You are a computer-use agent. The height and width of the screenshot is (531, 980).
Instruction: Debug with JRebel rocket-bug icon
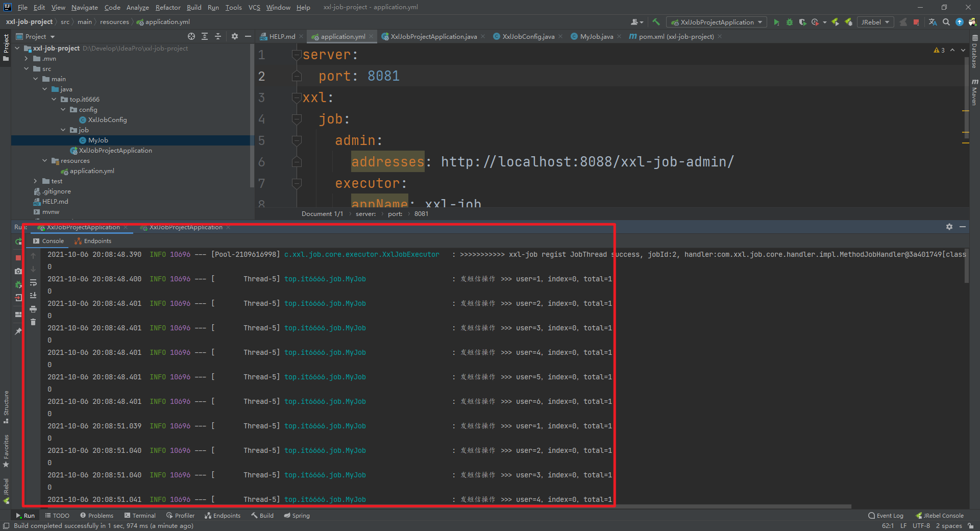click(x=849, y=22)
